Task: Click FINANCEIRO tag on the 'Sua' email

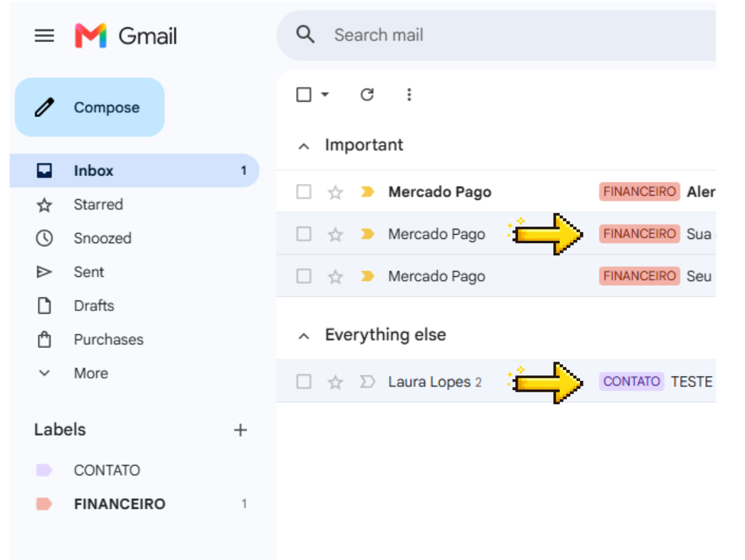Action: 640,234
